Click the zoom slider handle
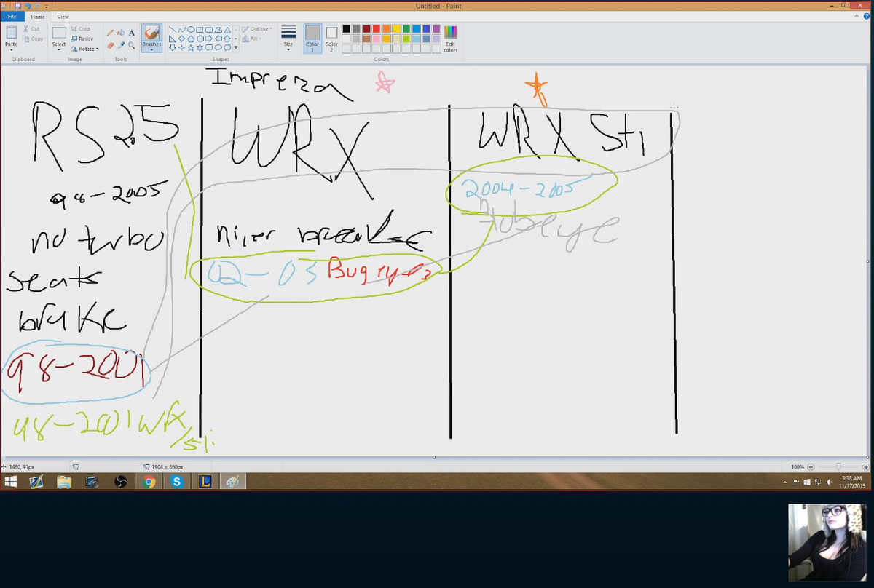The height and width of the screenshot is (588, 874). [838, 466]
